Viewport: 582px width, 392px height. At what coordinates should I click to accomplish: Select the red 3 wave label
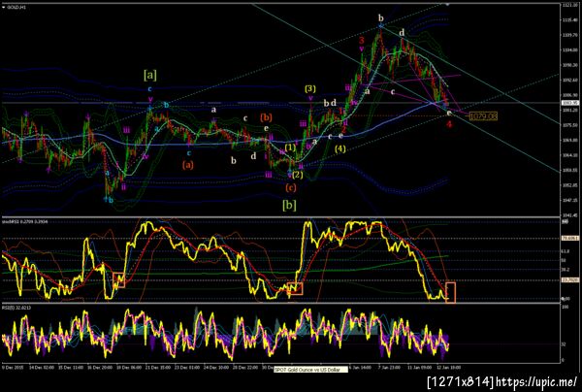[362, 40]
